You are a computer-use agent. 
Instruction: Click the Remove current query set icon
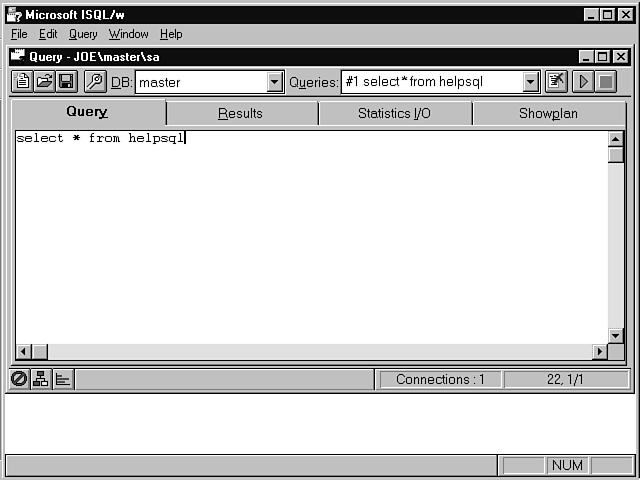(557, 82)
